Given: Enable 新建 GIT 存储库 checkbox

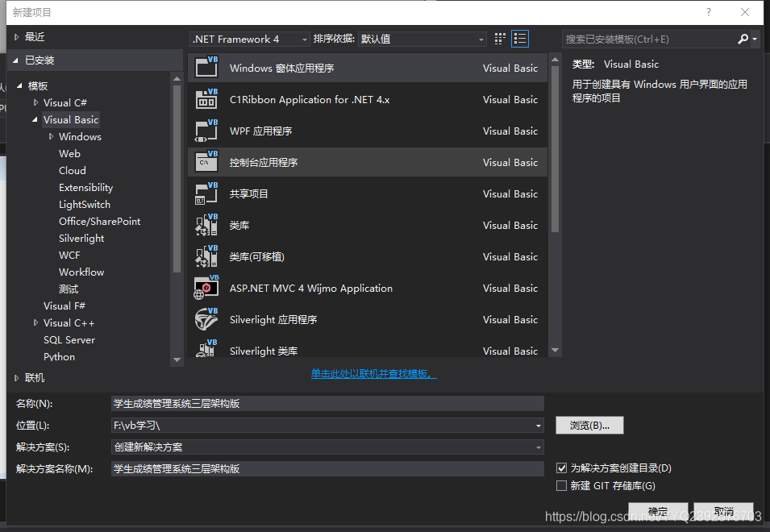Looking at the screenshot, I should point(561,485).
